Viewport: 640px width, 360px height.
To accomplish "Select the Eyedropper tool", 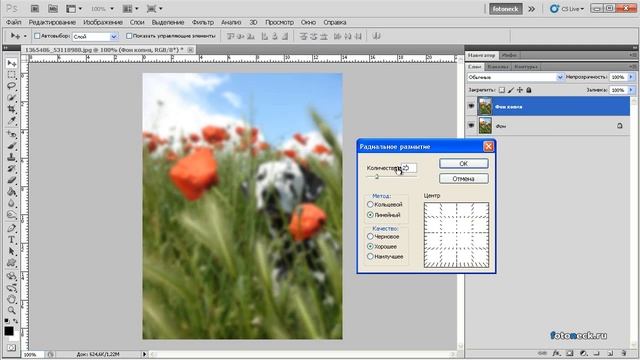I will click(x=11, y=120).
